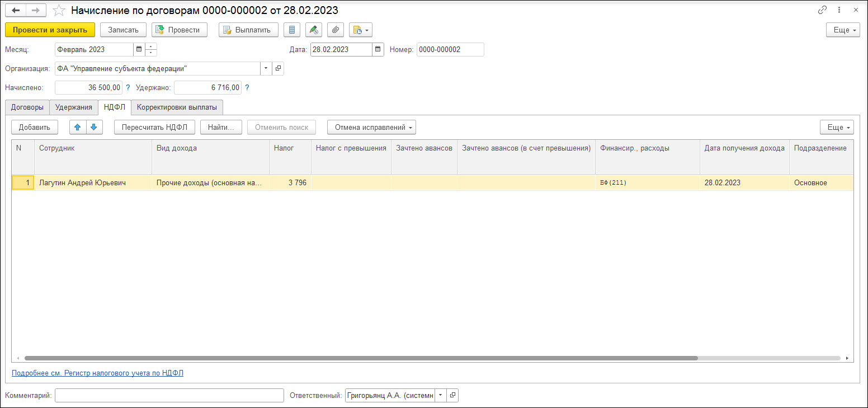Open the top Еще menu
This screenshot has width=868, height=408.
843,30
